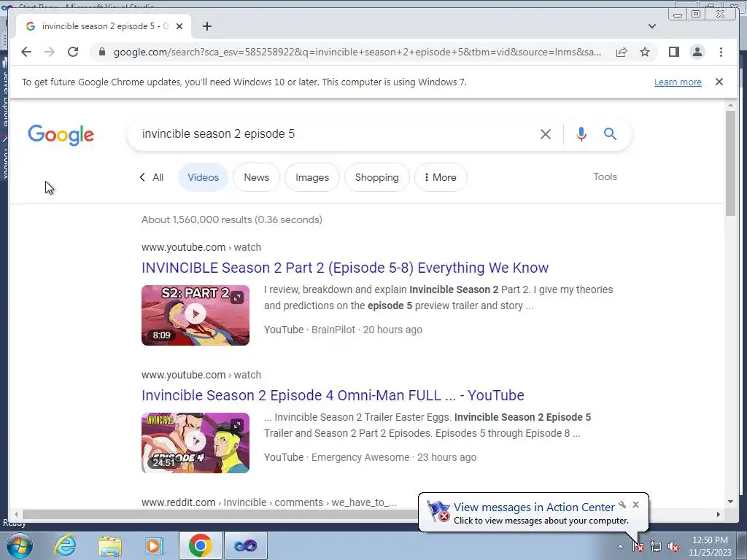Bookmark this tab with the star
This screenshot has height=560, width=747.
(645, 52)
